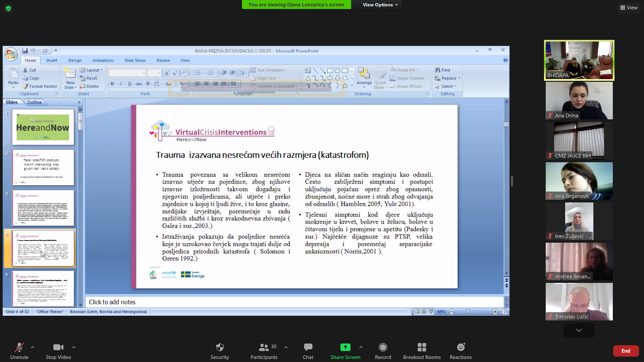Image resolution: width=644 pixels, height=362 pixels.
Task: Show more participant videos with down chevron
Action: (579, 330)
